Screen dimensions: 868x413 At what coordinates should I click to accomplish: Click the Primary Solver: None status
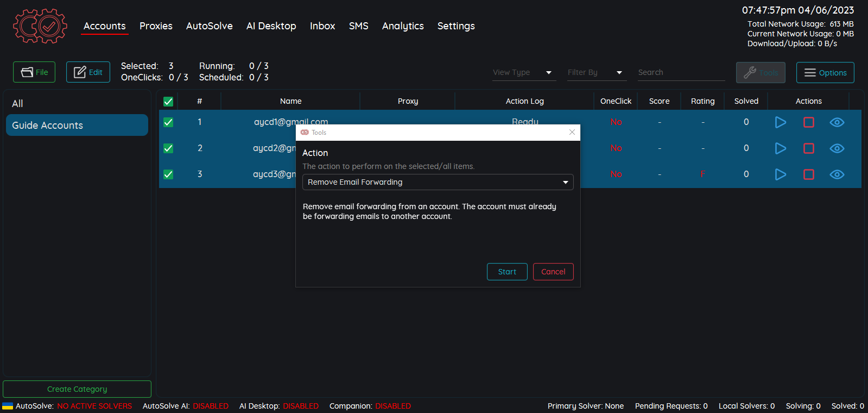click(586, 406)
